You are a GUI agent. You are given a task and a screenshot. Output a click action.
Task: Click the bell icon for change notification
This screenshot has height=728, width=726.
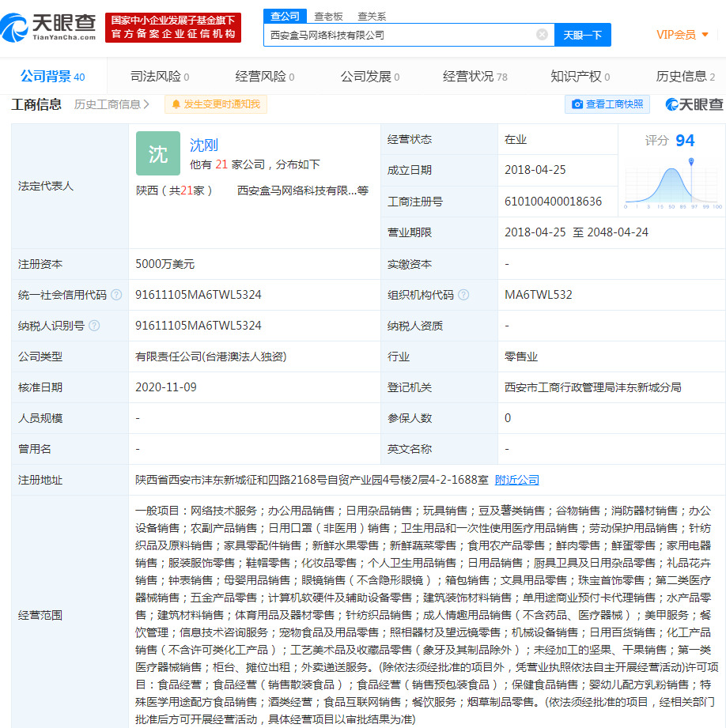(176, 104)
